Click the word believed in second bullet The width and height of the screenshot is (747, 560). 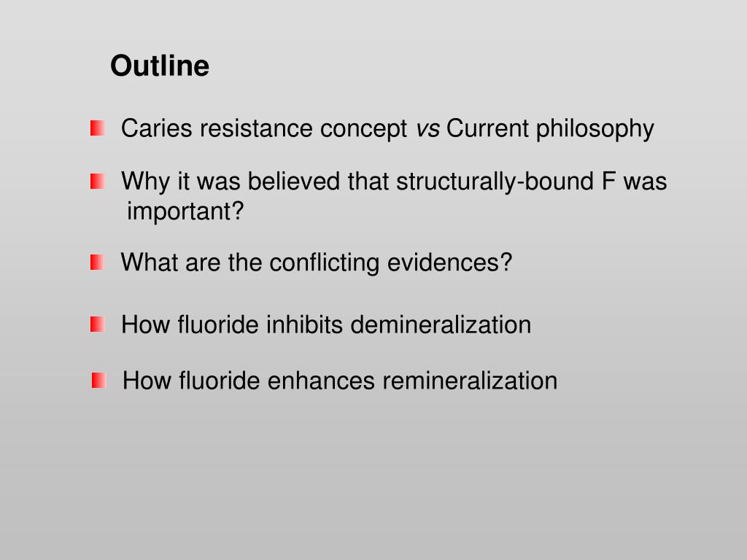tap(294, 182)
